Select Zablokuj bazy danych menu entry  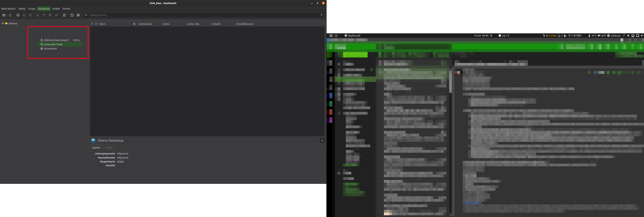click(60, 40)
